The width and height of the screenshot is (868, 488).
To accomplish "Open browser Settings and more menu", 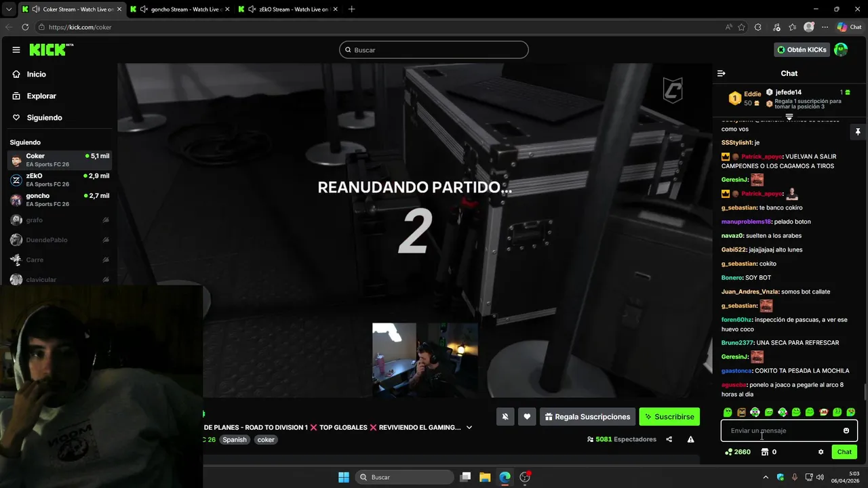I will 825,27.
